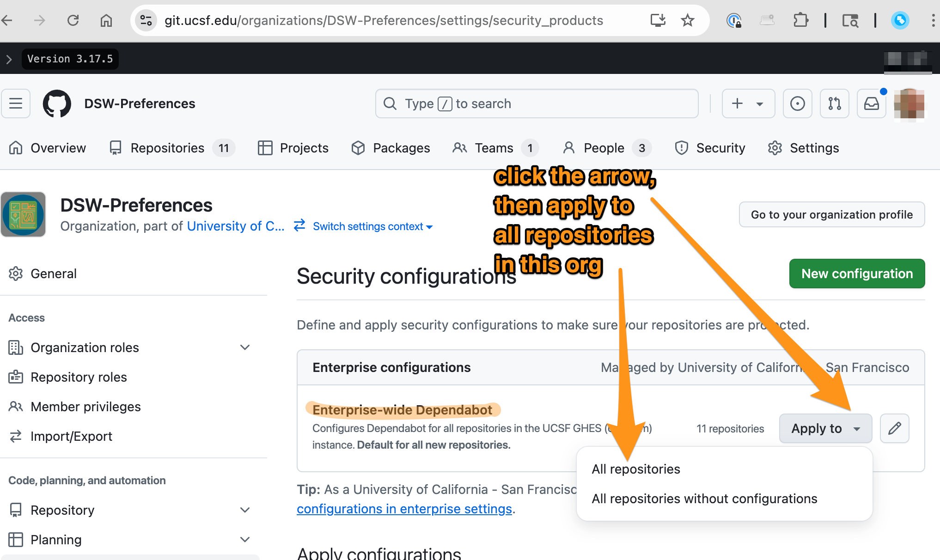Switch to the Security tab
This screenshot has width=940, height=560.
pyautogui.click(x=710, y=148)
